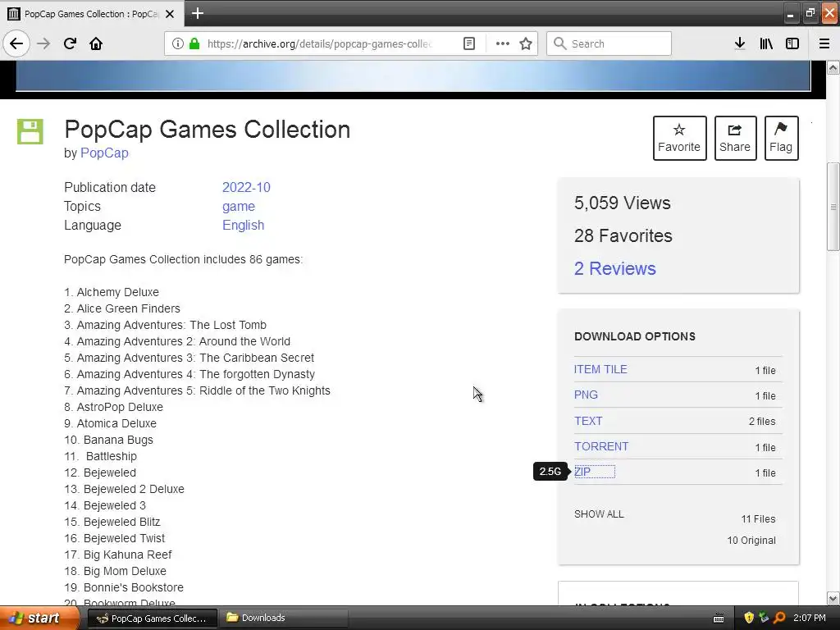Image resolution: width=840 pixels, height=630 pixels.
Task: Download the PNG option
Action: point(586,395)
